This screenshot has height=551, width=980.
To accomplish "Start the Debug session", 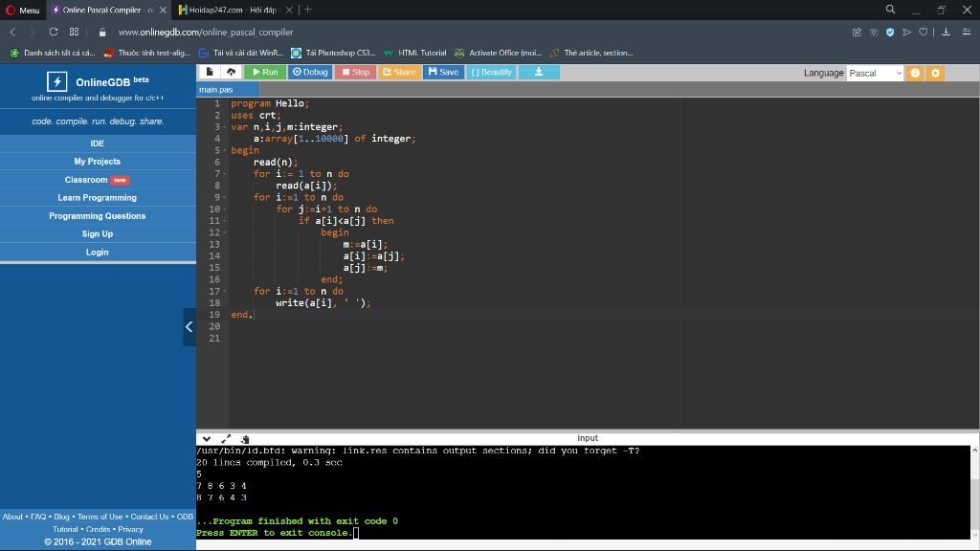I will (x=310, y=72).
